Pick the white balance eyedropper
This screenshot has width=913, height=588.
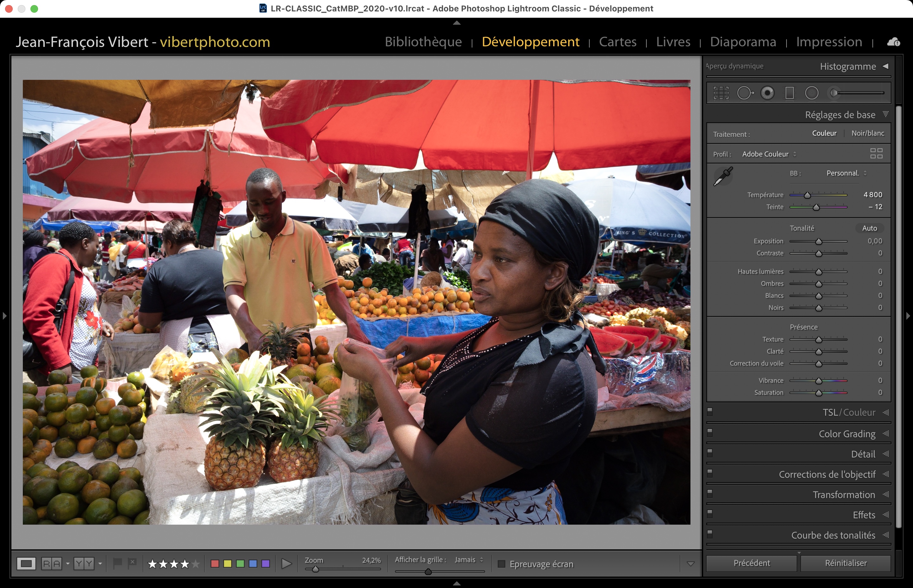(x=723, y=176)
